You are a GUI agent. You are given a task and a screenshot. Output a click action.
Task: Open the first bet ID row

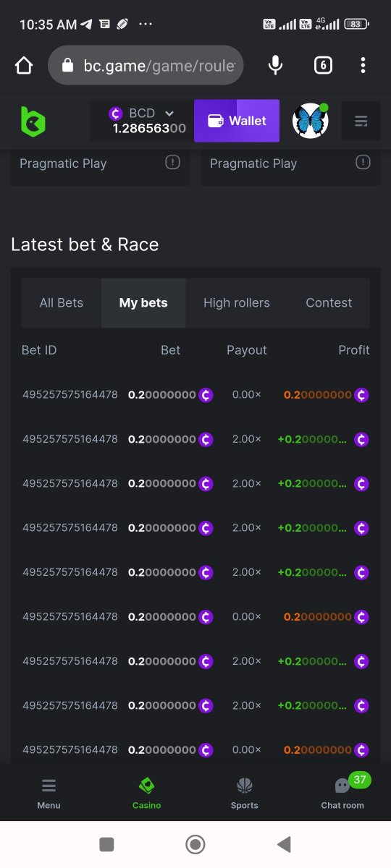click(195, 395)
